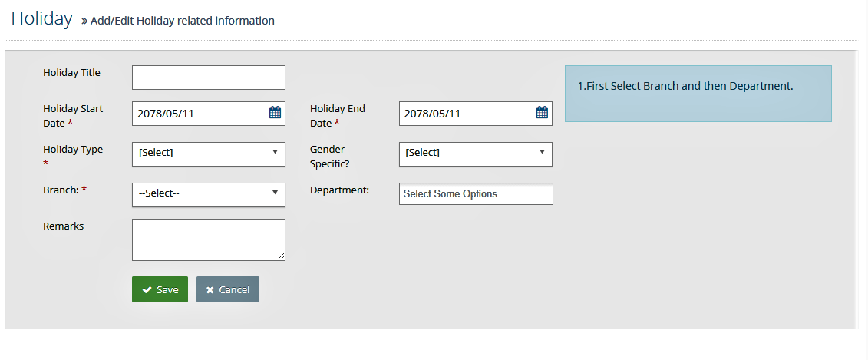
Task: Click the resize grip of Remarks box
Action: pos(281,256)
